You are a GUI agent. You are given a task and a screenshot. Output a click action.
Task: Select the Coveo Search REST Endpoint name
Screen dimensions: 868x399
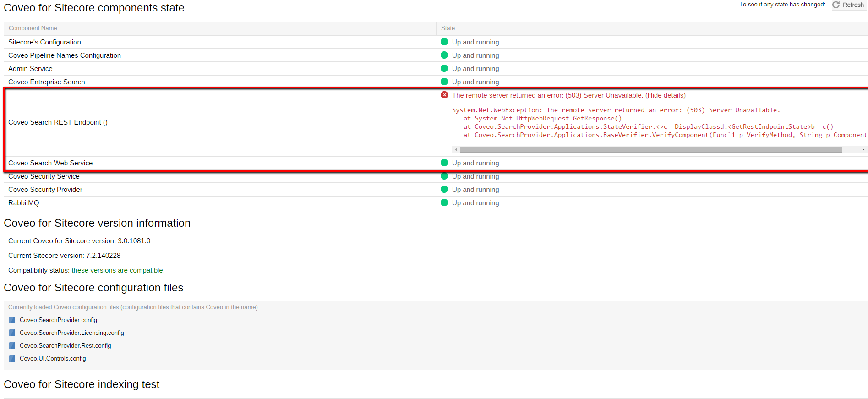point(58,122)
